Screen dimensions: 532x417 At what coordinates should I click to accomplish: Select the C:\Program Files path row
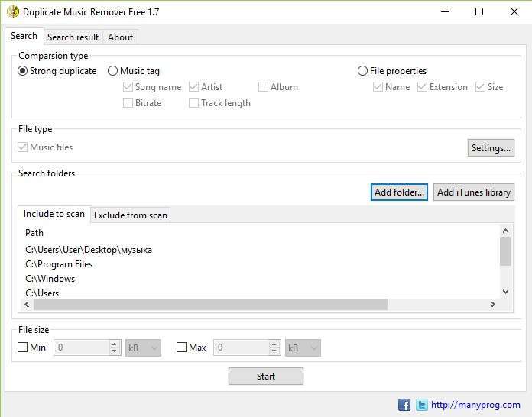(x=59, y=264)
